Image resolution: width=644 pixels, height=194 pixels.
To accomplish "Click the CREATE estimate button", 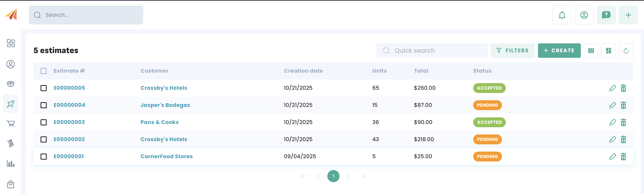I will [x=559, y=51].
